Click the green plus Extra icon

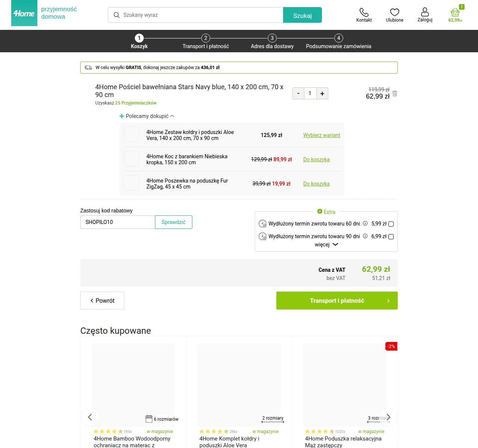pyautogui.click(x=320, y=211)
